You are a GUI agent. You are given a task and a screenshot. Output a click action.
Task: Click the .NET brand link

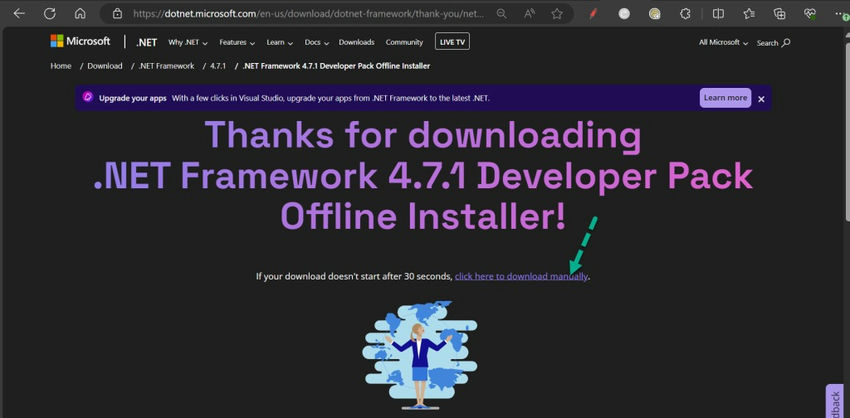click(146, 42)
